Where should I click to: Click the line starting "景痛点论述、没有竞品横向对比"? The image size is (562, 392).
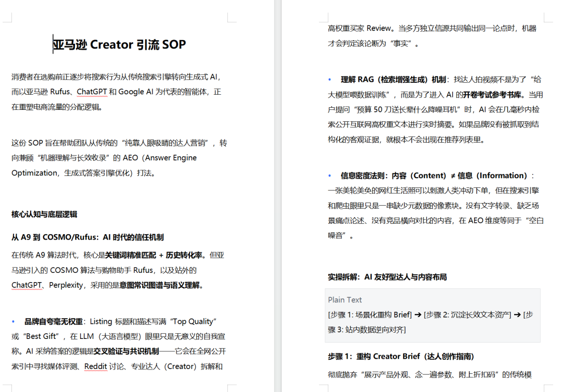coord(436,221)
